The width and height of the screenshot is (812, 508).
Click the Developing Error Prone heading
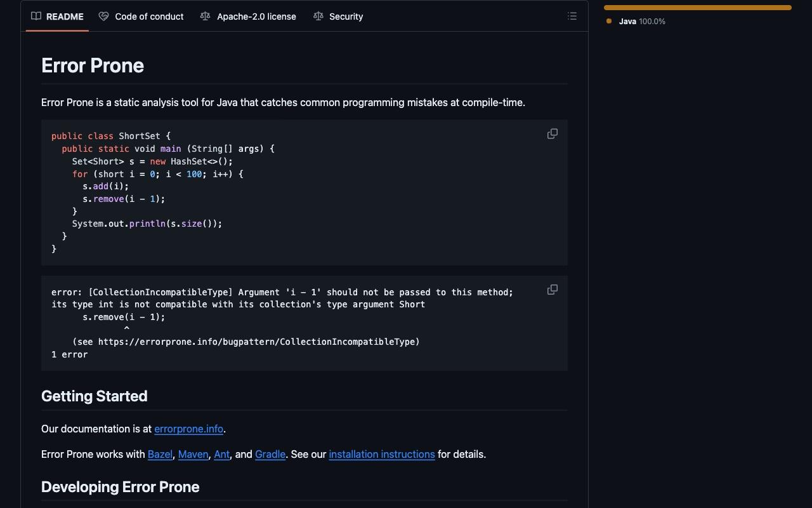[x=121, y=487]
